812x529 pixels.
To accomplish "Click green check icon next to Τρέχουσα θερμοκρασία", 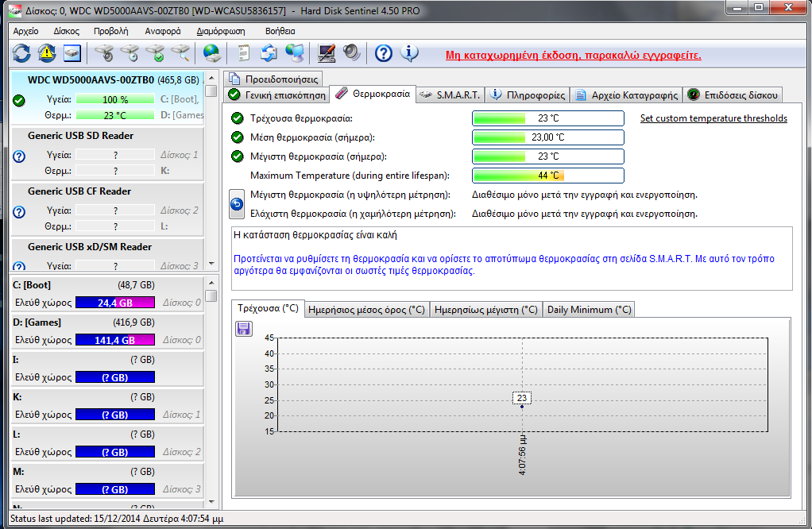I will [238, 118].
